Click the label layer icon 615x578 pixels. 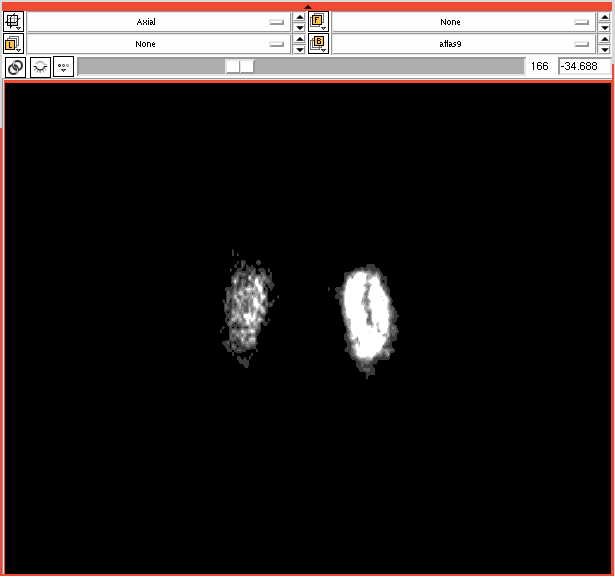15,44
